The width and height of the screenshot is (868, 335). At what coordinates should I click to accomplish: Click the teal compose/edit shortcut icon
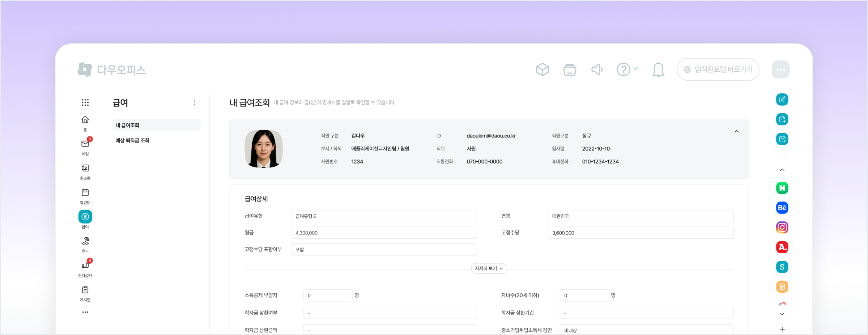(x=782, y=99)
